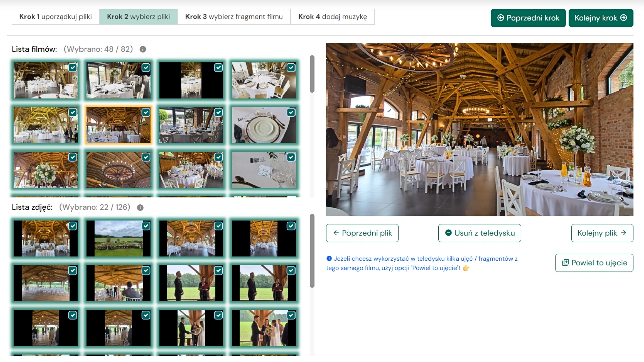The image size is (644, 362).
Task: Open Krok 3 wybierz fragment filmu tab
Action: pyautogui.click(x=234, y=17)
